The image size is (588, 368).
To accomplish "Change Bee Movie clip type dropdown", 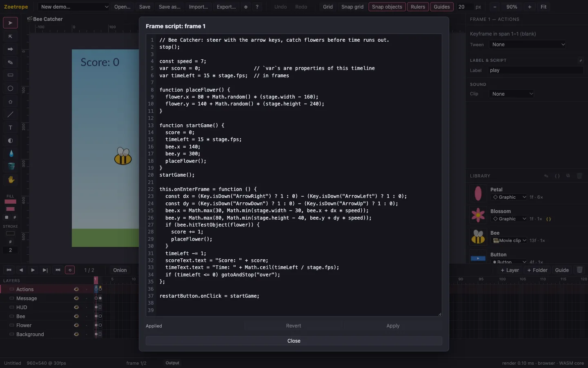I will (x=509, y=240).
